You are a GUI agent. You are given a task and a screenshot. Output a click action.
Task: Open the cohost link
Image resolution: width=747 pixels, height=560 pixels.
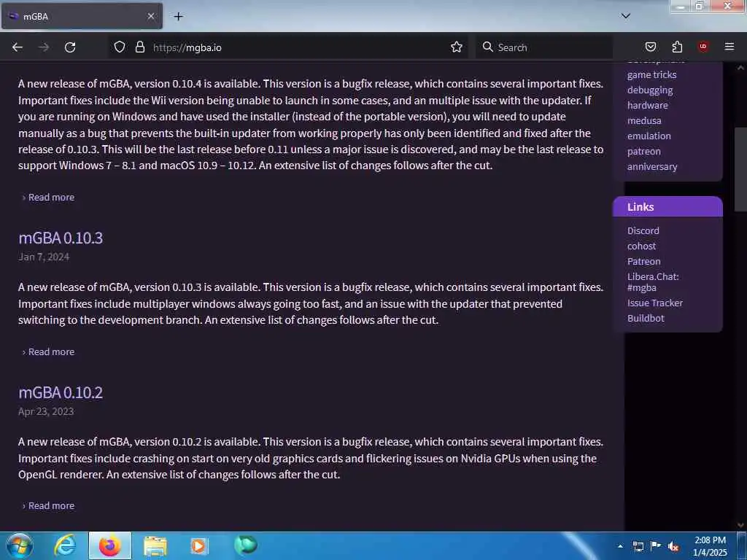[x=641, y=246]
